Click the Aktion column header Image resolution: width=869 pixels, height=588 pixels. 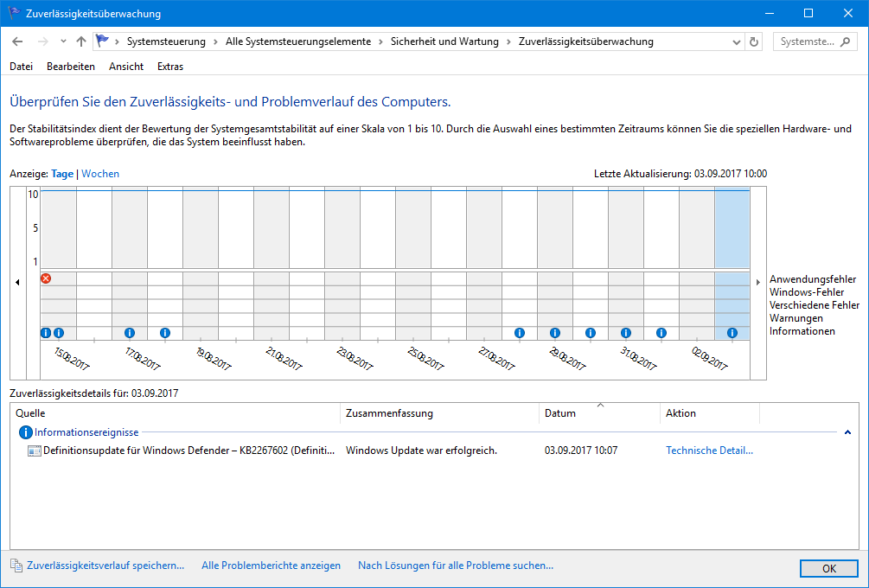click(x=710, y=413)
